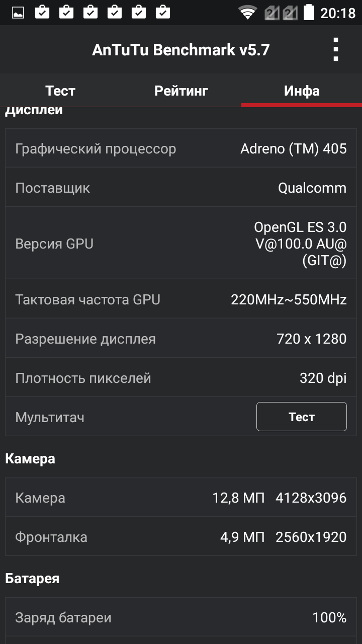The height and width of the screenshot is (644, 362).
Task: Tap the first shopping bag notification icon
Action: pos(42,12)
